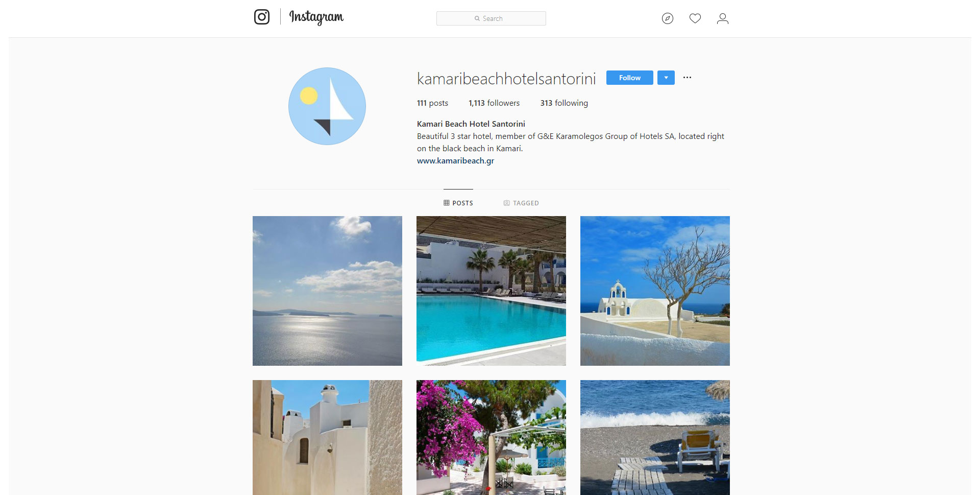Open the profile person icon
The width and height of the screenshot is (980, 495).
pyautogui.click(x=722, y=18)
